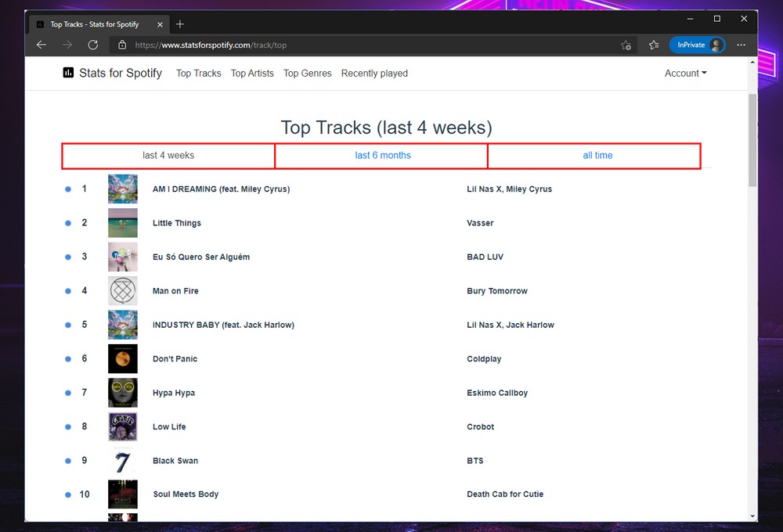
Task: Click the blue dot beside rank 10
Action: pos(68,494)
